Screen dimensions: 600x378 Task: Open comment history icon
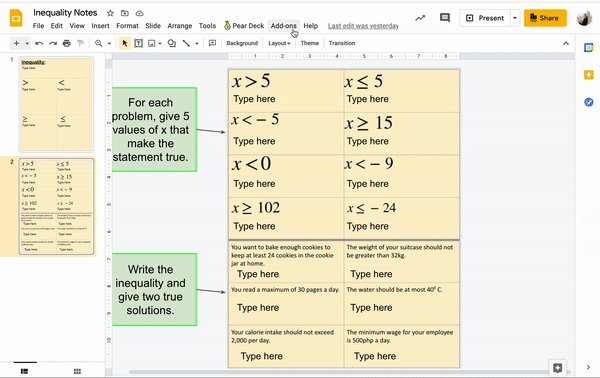[445, 18]
